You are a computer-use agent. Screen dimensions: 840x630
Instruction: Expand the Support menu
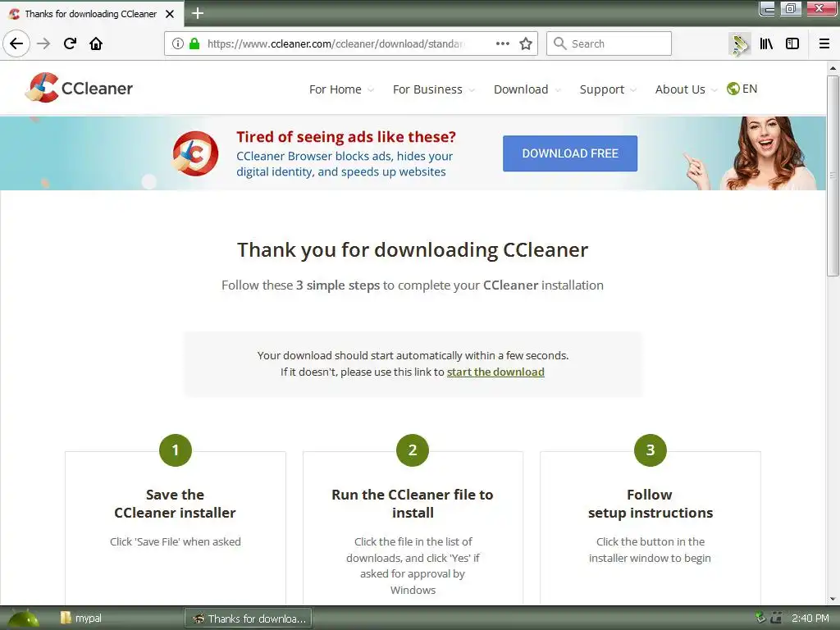(x=608, y=89)
